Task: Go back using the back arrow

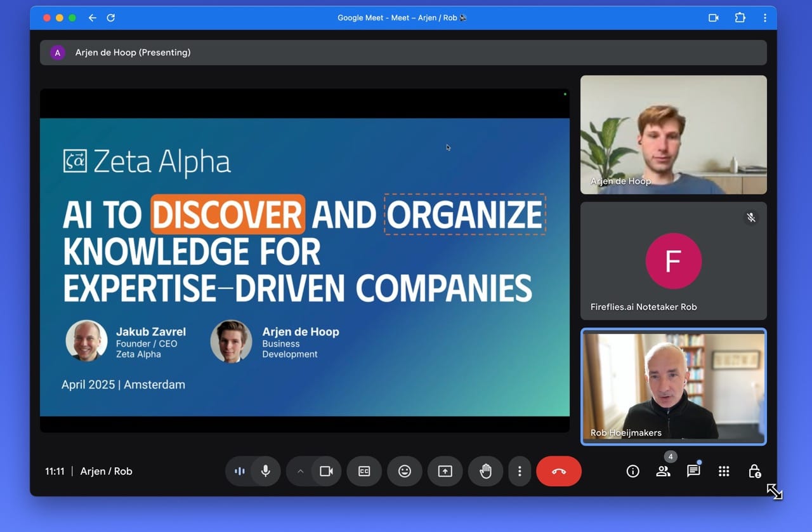Action: 93,18
